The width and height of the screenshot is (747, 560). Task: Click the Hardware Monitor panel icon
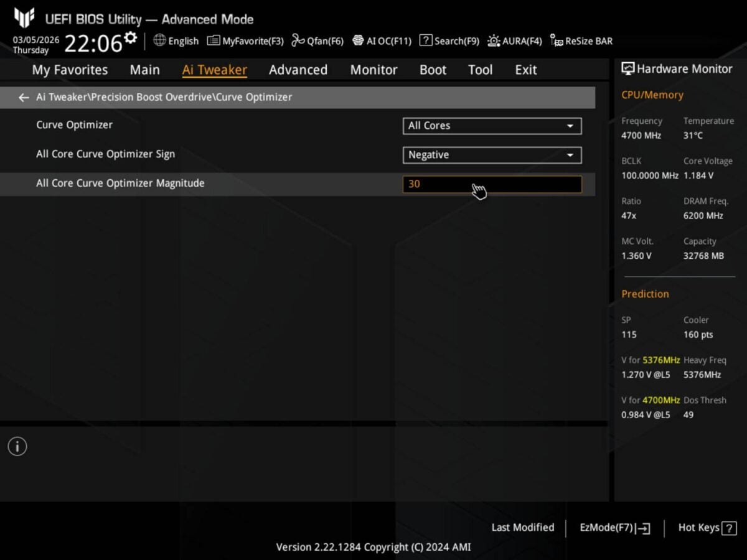click(629, 68)
